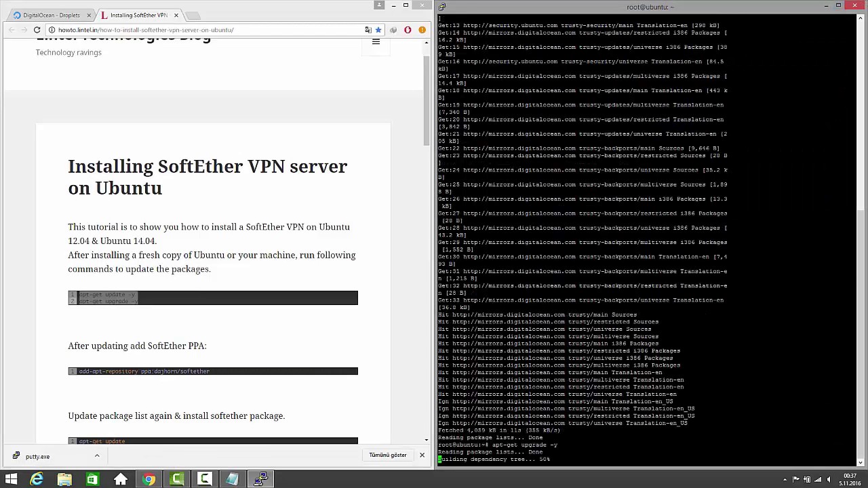
Task: Click the apt-get update upgrade code block
Action: [213, 298]
